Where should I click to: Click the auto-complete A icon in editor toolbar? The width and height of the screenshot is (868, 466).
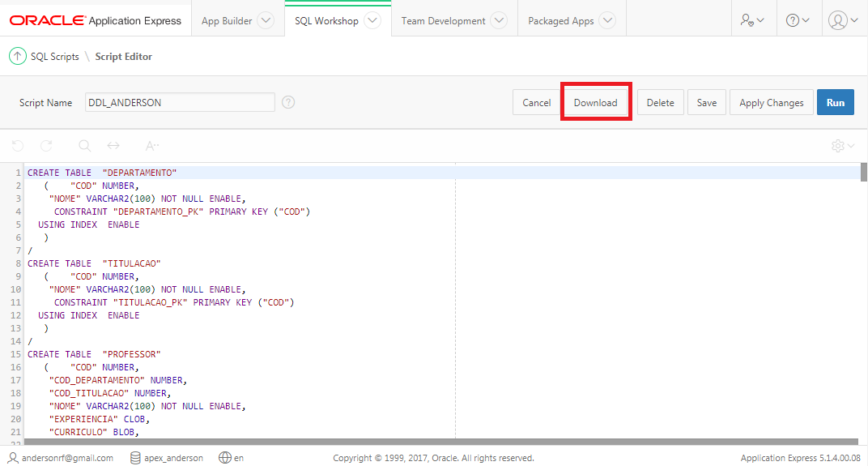tap(151, 146)
